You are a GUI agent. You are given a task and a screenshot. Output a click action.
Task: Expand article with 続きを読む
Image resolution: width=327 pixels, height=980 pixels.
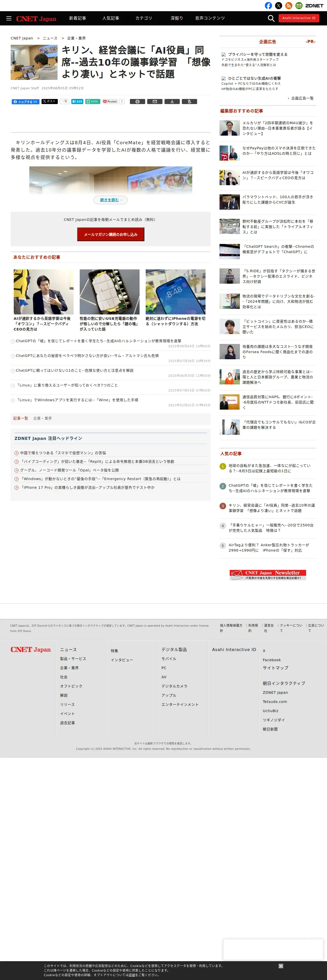110,200
